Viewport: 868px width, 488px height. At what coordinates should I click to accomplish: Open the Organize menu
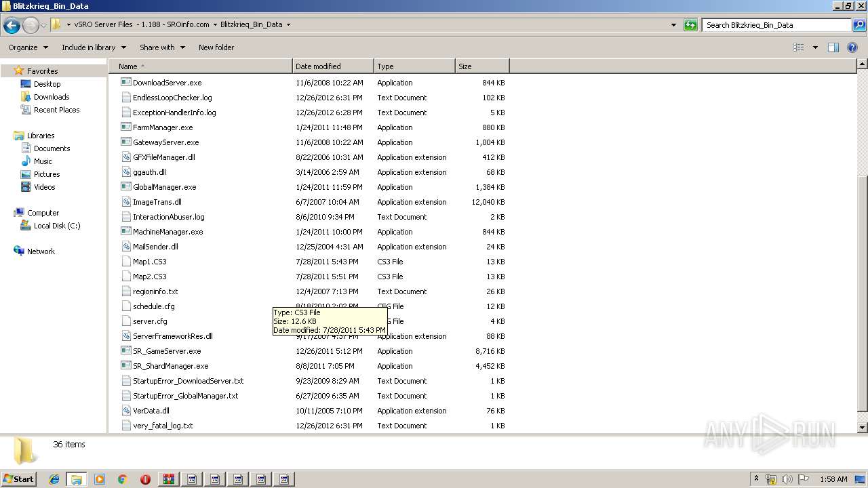click(28, 47)
